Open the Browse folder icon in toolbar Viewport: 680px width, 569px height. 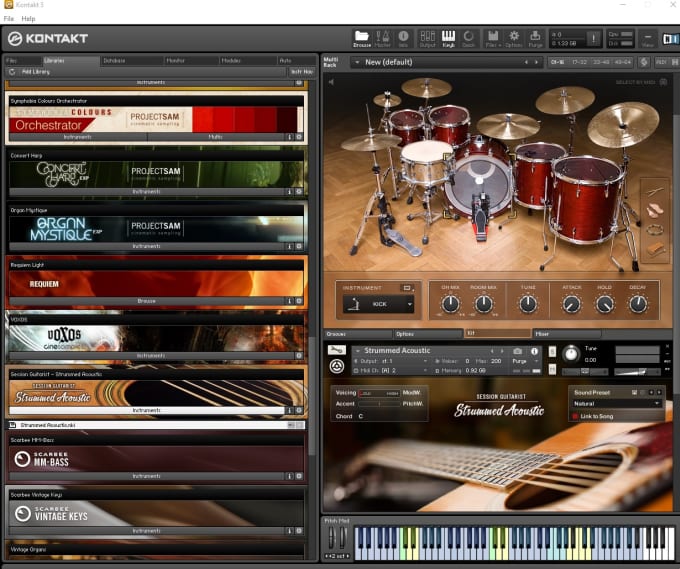362,39
